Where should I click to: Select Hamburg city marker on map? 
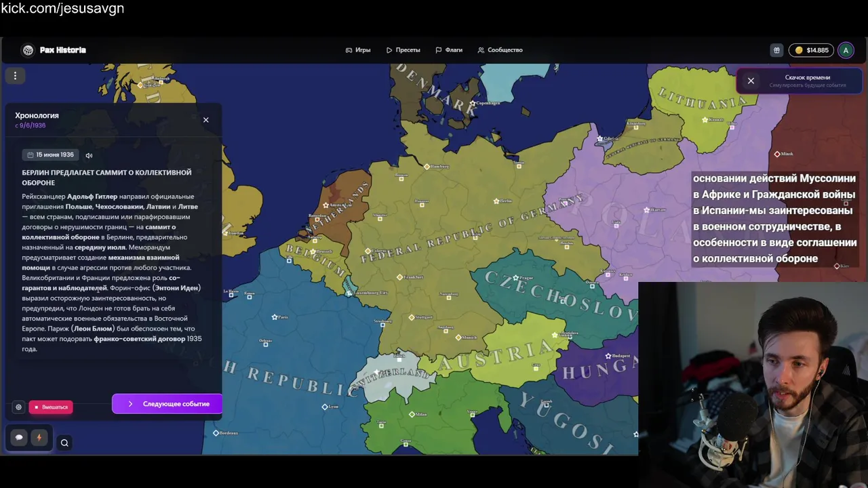427,166
